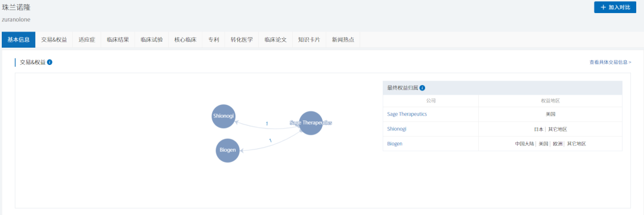The width and height of the screenshot is (644, 215).
Task: Open the 专利 tab
Action: pos(213,40)
